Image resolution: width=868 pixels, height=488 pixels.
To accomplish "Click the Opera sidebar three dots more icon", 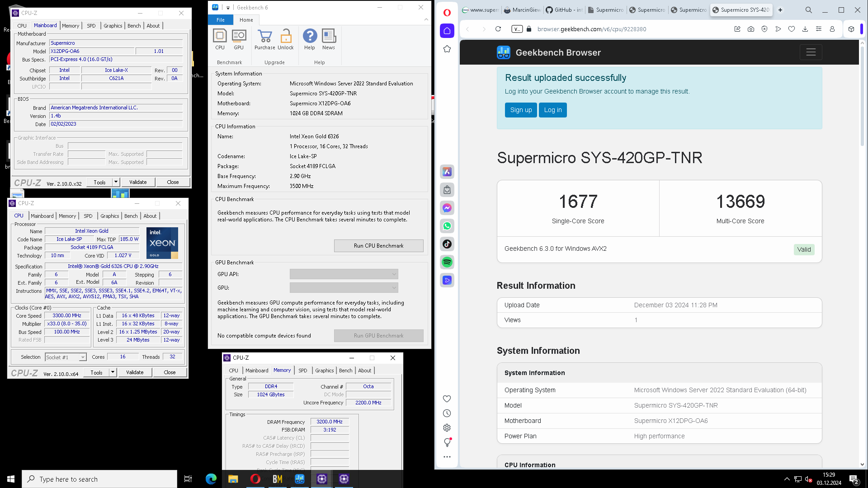I will [x=447, y=457].
